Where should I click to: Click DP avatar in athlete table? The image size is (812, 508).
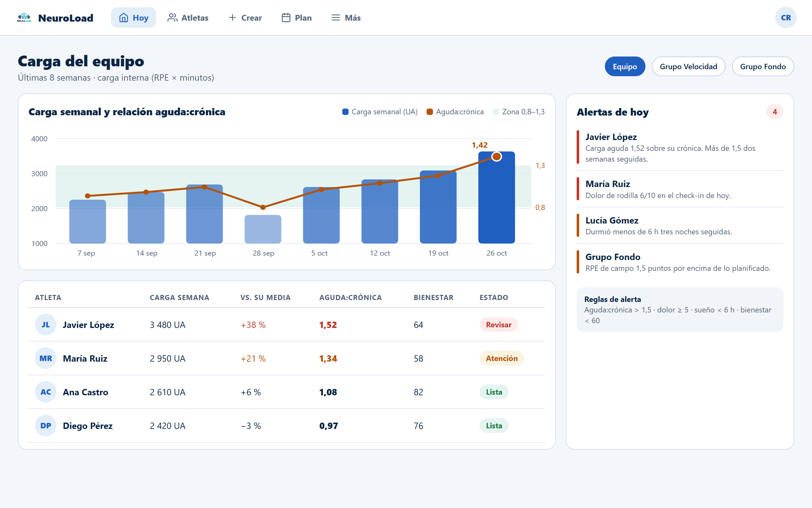coord(46,425)
